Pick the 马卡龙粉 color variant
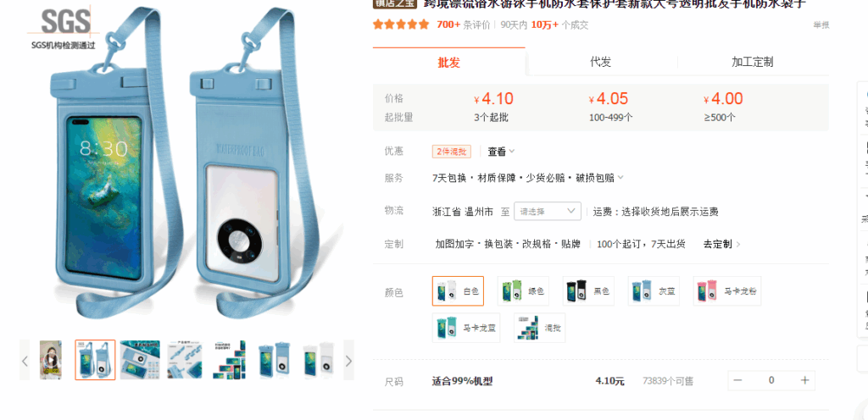This screenshot has height=420, width=868. (727, 290)
